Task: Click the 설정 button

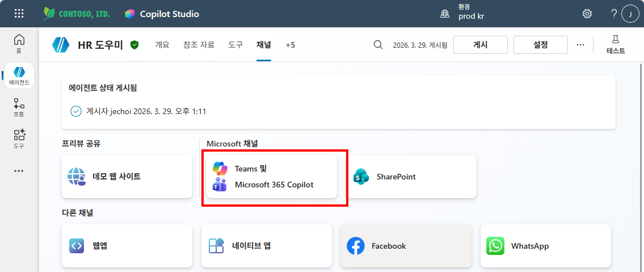Action: click(x=541, y=45)
